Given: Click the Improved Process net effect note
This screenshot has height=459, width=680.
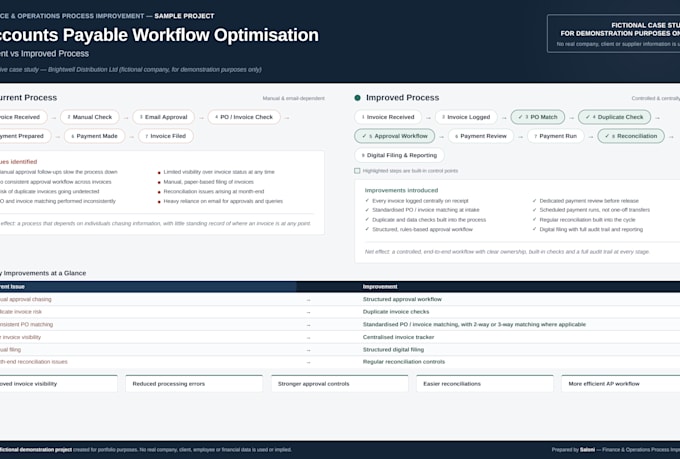Looking at the screenshot, I should (507, 252).
